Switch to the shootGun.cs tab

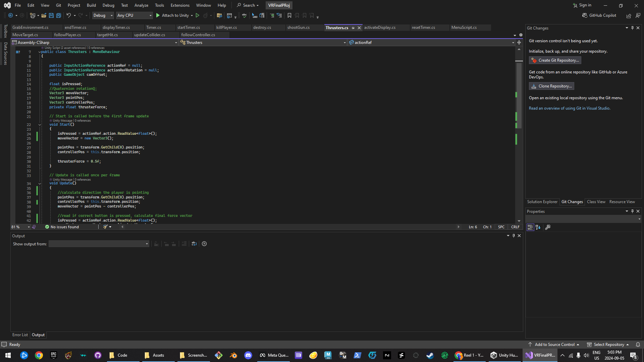click(x=298, y=27)
